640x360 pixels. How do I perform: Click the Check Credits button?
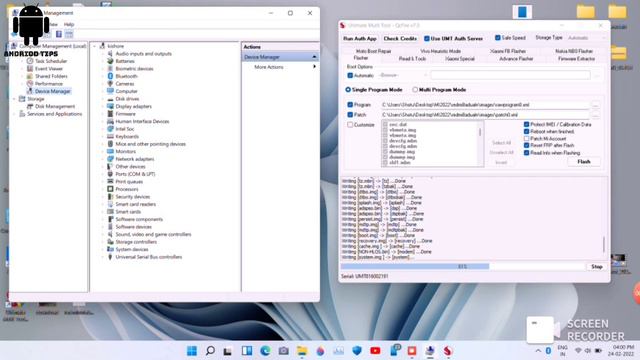[x=400, y=38]
